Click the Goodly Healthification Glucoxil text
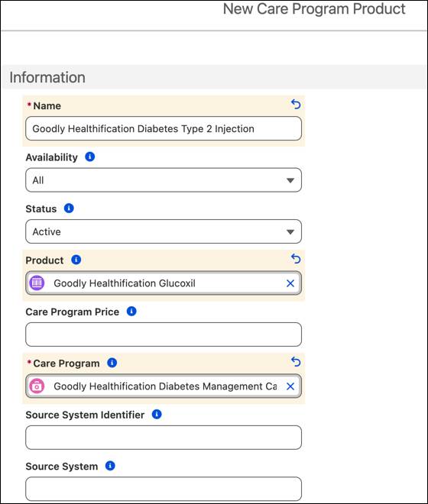428x504 pixels. pos(125,283)
